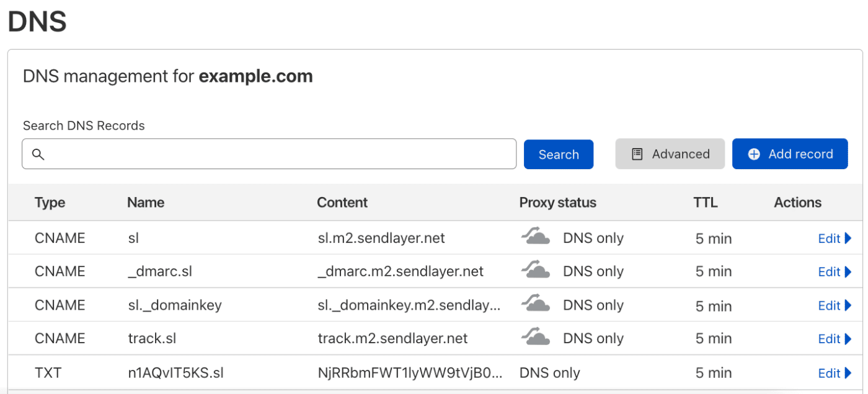Expand the Edit options for the TXT record
Image resolution: width=868 pixels, height=394 pixels.
(x=834, y=372)
